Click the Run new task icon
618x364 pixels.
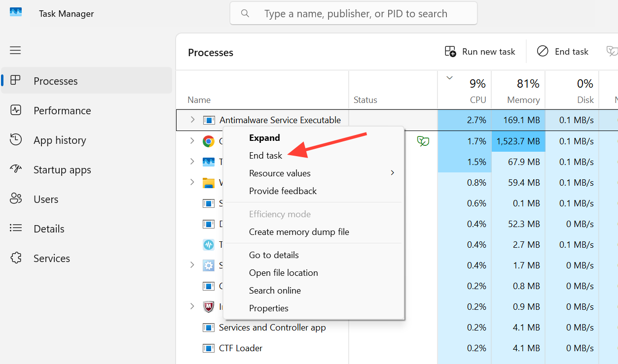tap(450, 51)
